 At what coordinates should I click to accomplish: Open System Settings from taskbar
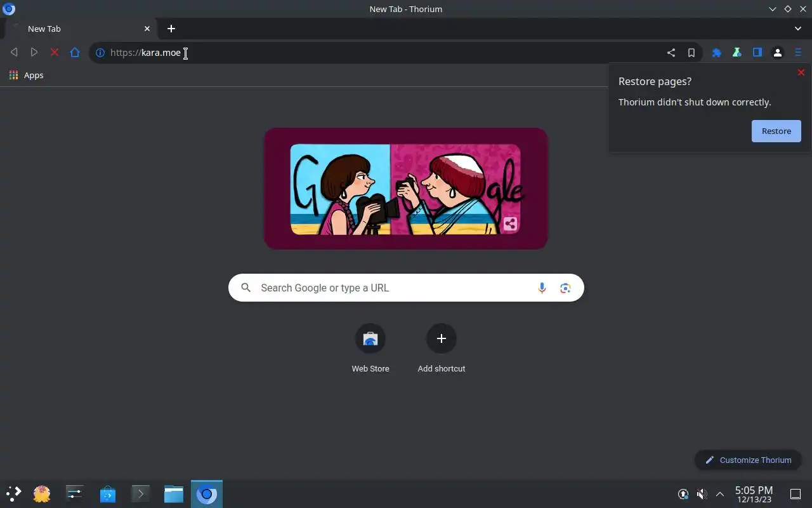pyautogui.click(x=75, y=493)
